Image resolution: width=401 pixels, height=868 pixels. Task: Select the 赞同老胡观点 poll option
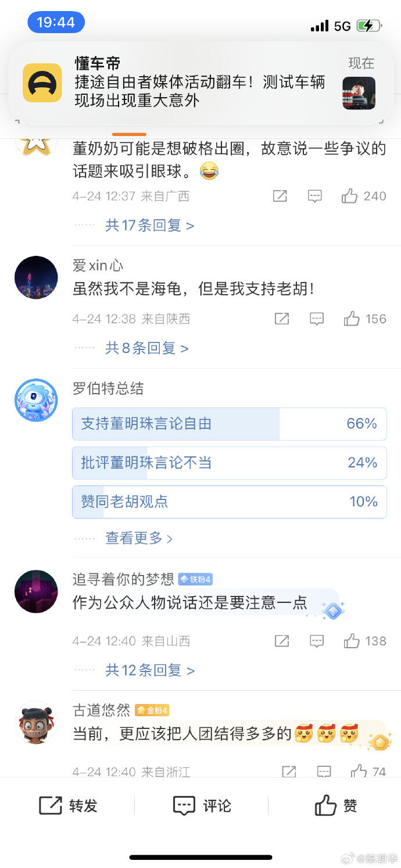pos(229,501)
